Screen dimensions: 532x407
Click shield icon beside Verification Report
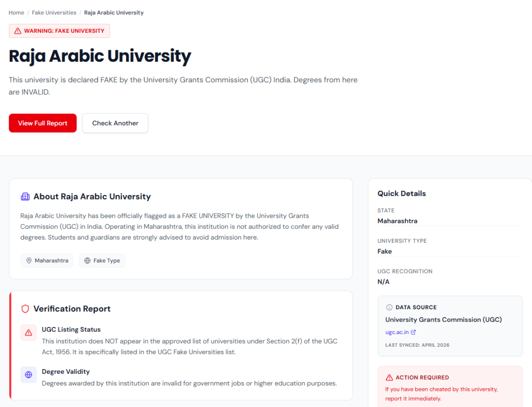click(x=25, y=309)
